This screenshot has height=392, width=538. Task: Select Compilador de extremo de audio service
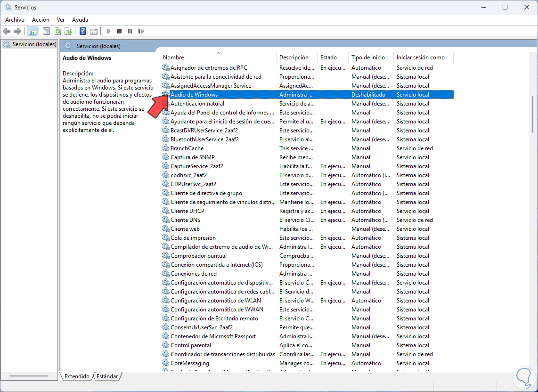click(x=308, y=246)
